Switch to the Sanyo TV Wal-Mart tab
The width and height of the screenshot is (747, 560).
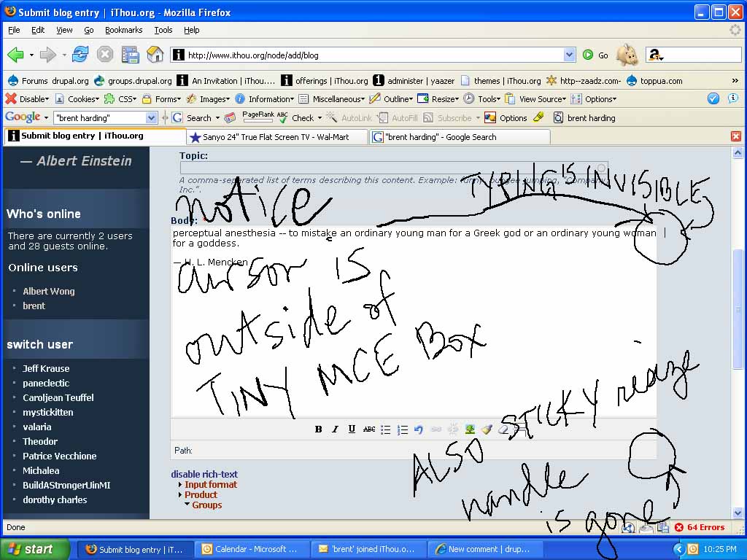277,137
